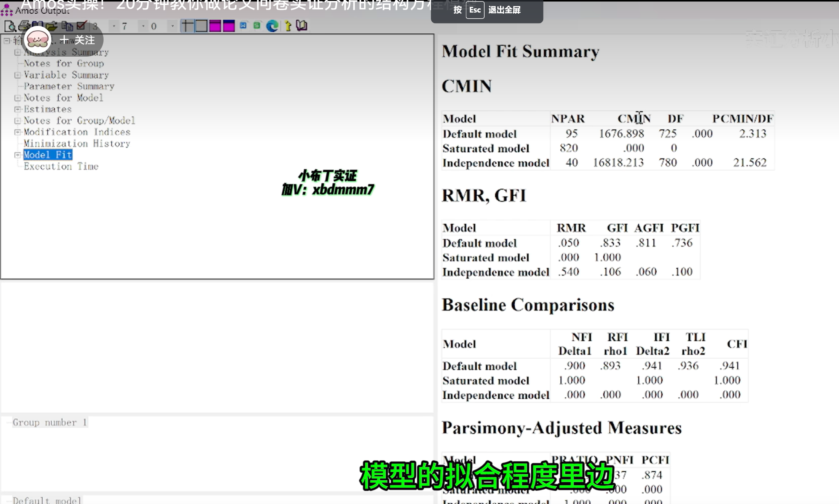Click the print preview icon
Screen dimensions: 839x504
pos(10,26)
